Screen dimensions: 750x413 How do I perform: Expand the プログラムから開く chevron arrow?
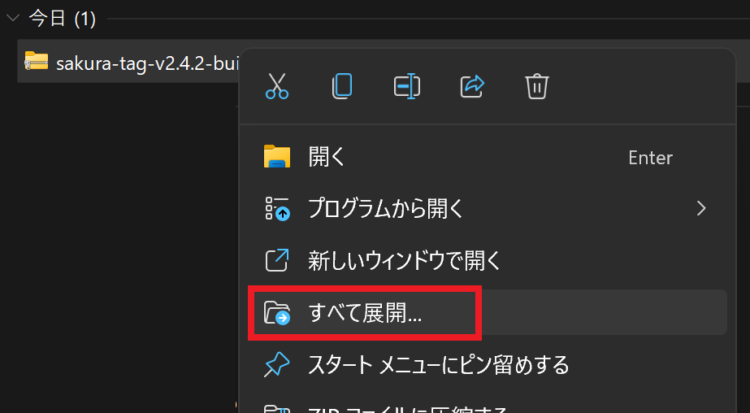(x=701, y=209)
